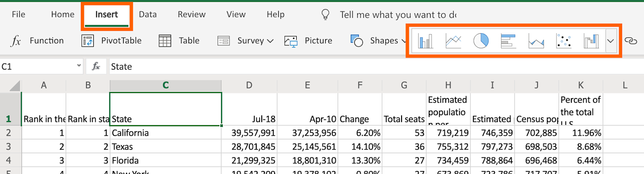
Task: Click cell with value 39,557,991
Action: pos(249,133)
